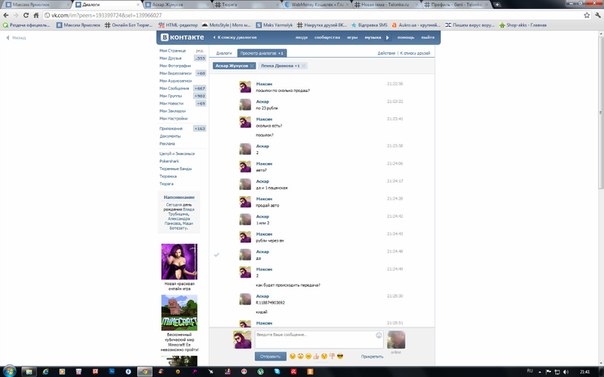Click the recipient avatar beside the message box
604x377 pixels.
[x=396, y=340]
